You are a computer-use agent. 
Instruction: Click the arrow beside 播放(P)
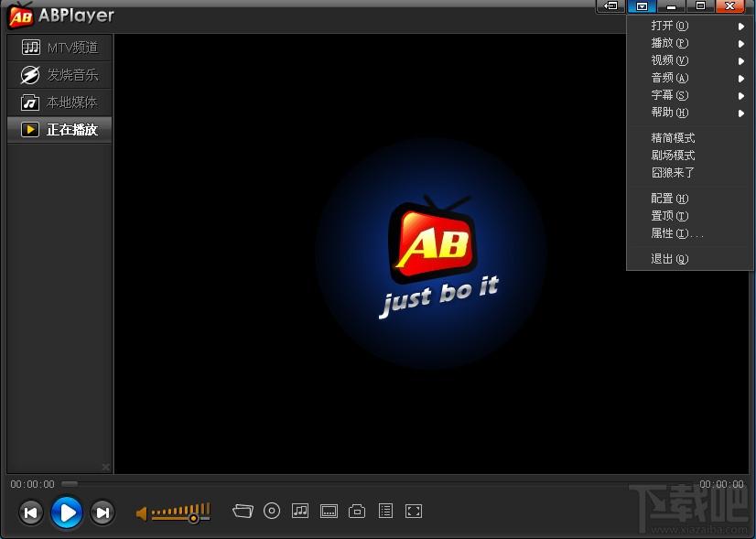point(741,44)
